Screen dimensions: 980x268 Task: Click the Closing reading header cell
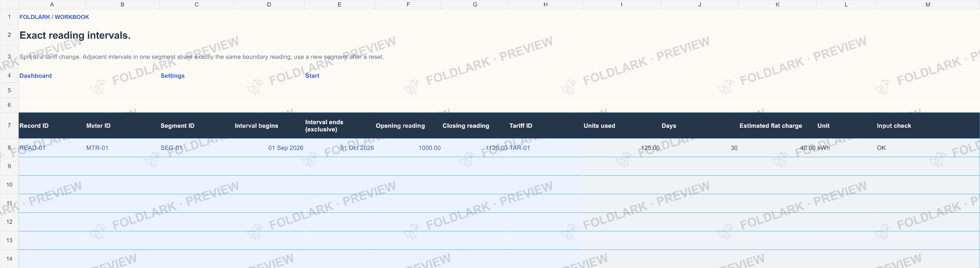click(475, 126)
